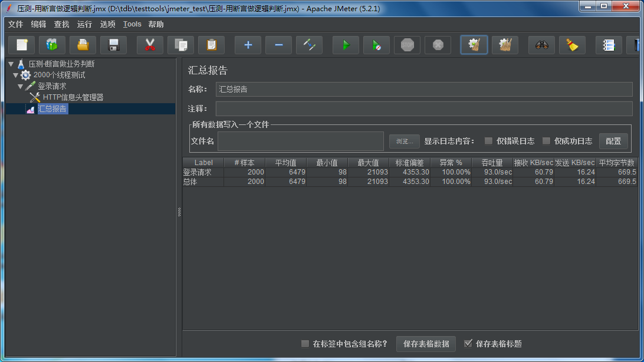This screenshot has width=644, height=362.
Task: Click the 注释 comment input field
Action: point(424,108)
